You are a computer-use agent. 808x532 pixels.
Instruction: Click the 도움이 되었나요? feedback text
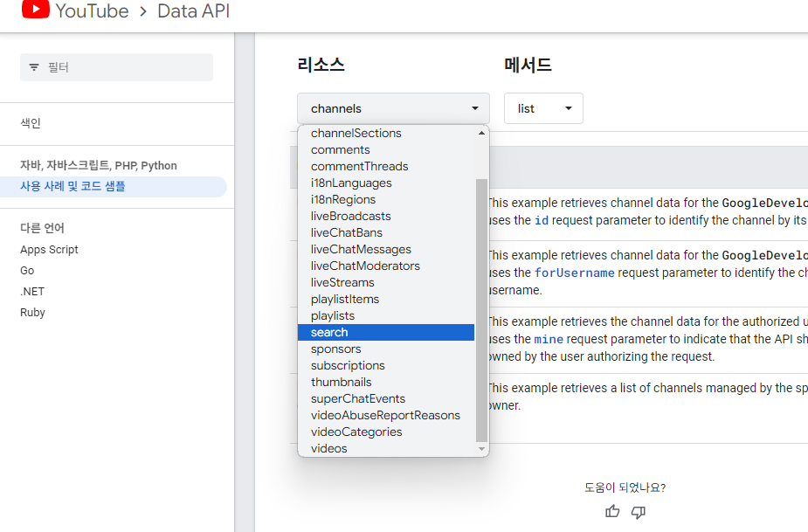coord(625,487)
